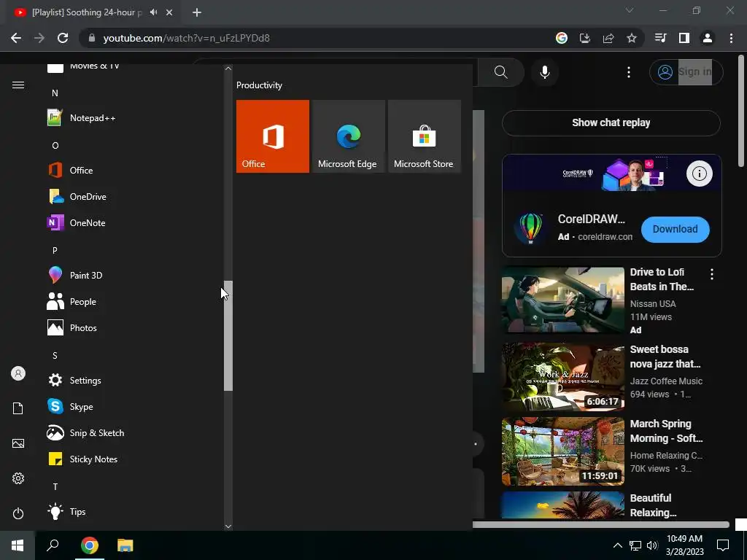Jump to the letter N index header

(55, 93)
